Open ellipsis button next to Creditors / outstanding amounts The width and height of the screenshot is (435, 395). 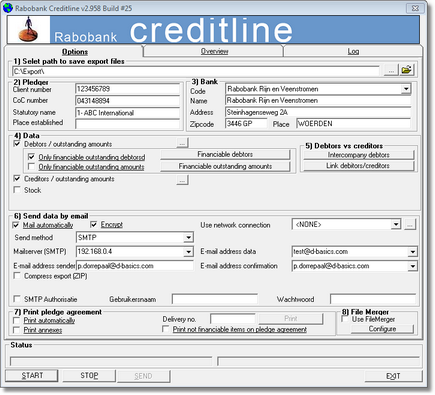click(182, 180)
